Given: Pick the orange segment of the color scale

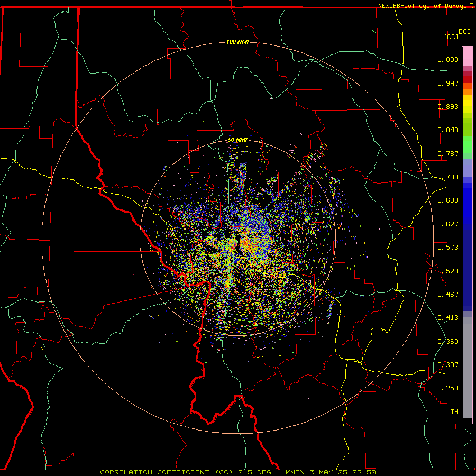Looking at the screenshot, I should 467,91.
